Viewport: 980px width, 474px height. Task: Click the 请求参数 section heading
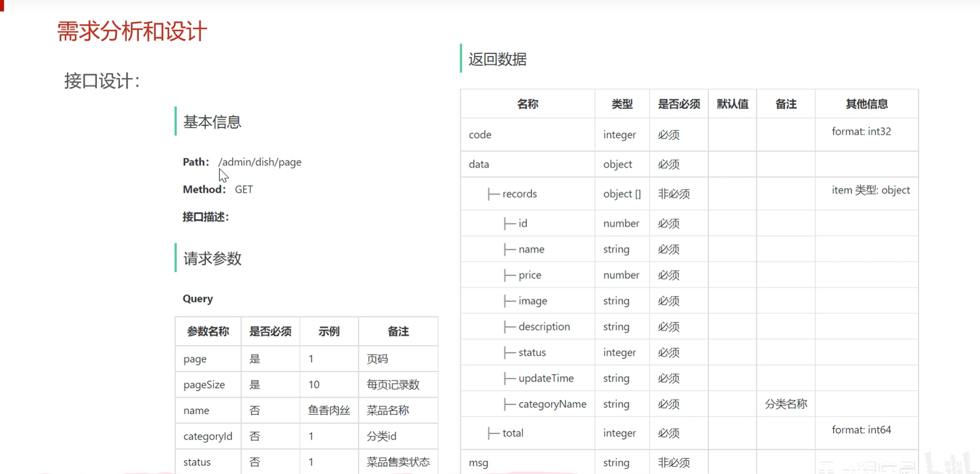(x=212, y=258)
